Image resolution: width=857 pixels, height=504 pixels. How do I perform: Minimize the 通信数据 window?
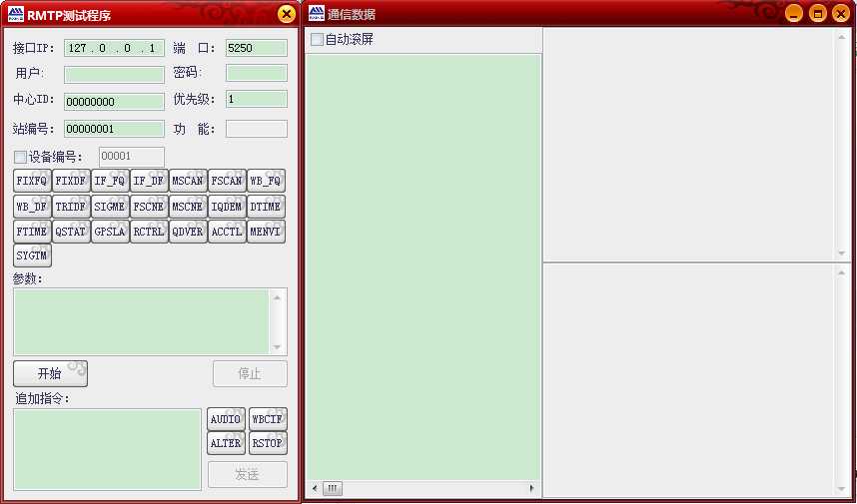click(794, 14)
